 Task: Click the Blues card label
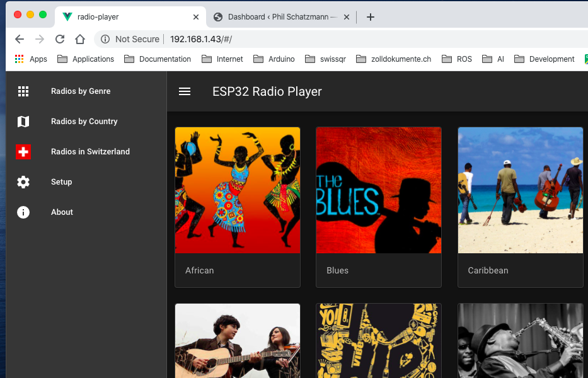[x=338, y=270]
